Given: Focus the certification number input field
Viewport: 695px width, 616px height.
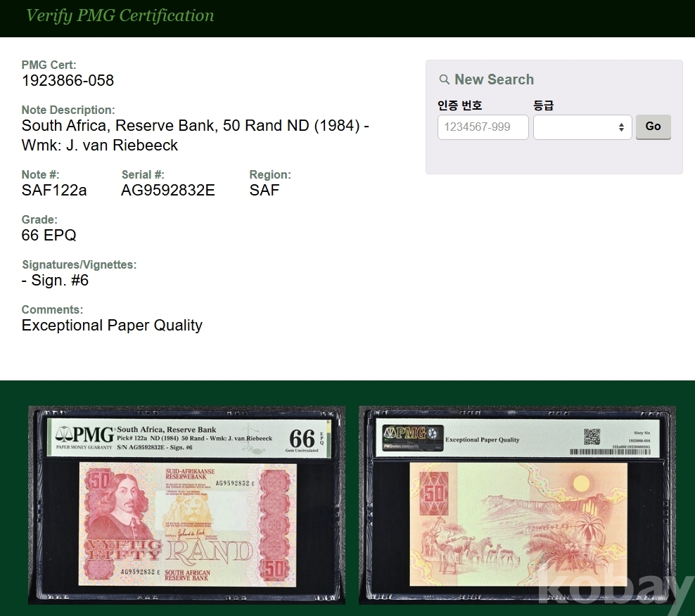Looking at the screenshot, I should (x=483, y=127).
